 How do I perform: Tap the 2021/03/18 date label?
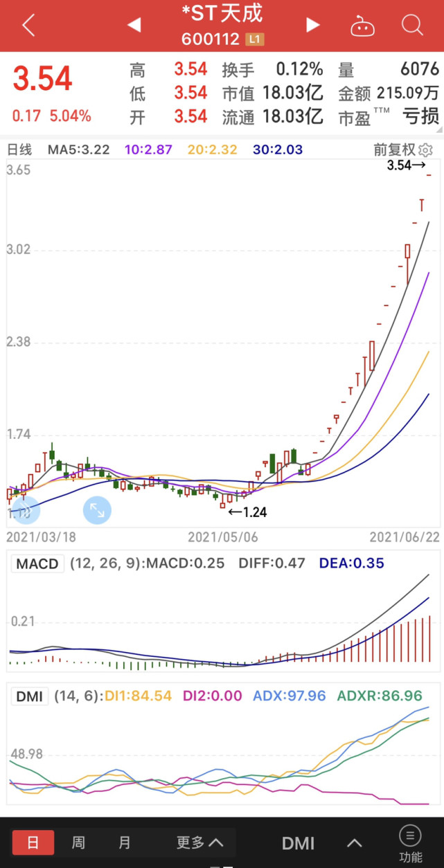click(x=42, y=536)
